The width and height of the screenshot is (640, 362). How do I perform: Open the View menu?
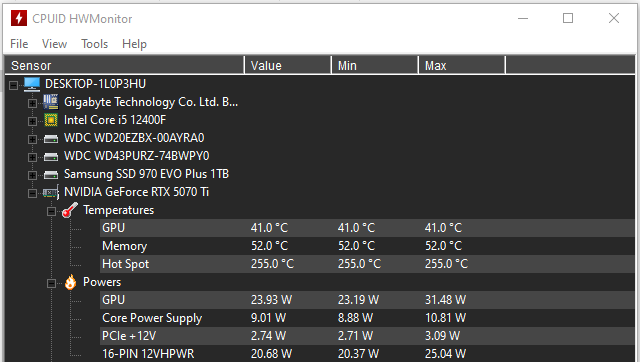pos(54,44)
